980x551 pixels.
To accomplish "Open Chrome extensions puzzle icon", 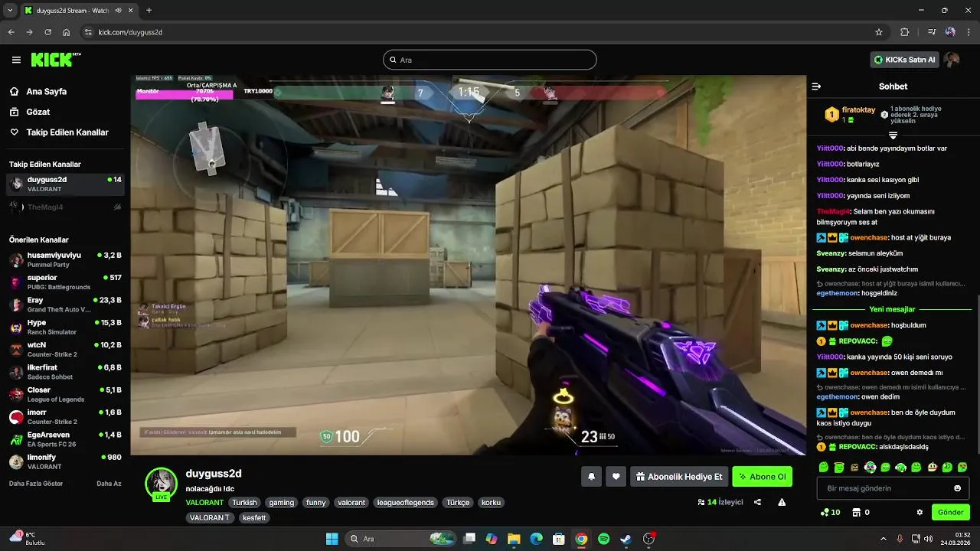I will tap(905, 32).
